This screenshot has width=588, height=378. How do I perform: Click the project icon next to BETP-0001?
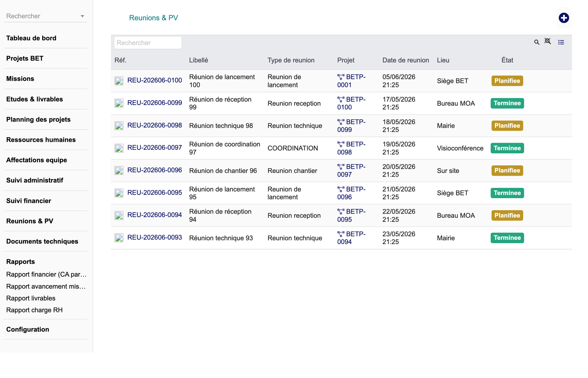(341, 77)
